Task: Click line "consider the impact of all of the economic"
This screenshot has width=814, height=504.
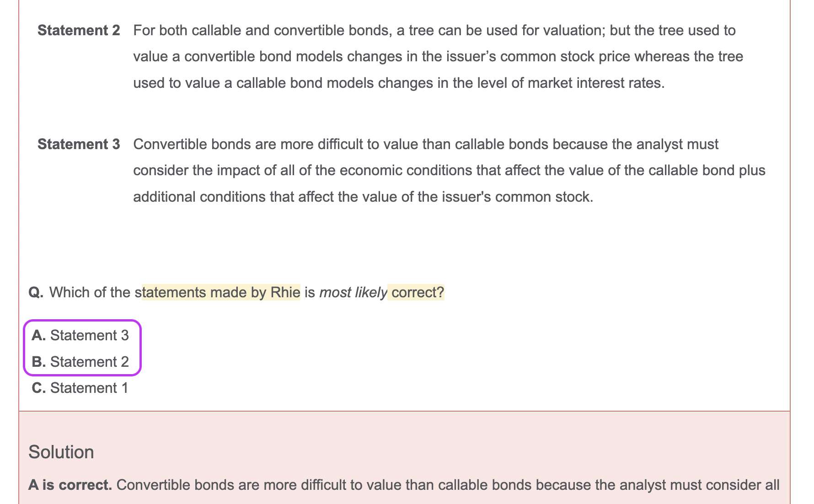Action: pyautogui.click(x=449, y=170)
